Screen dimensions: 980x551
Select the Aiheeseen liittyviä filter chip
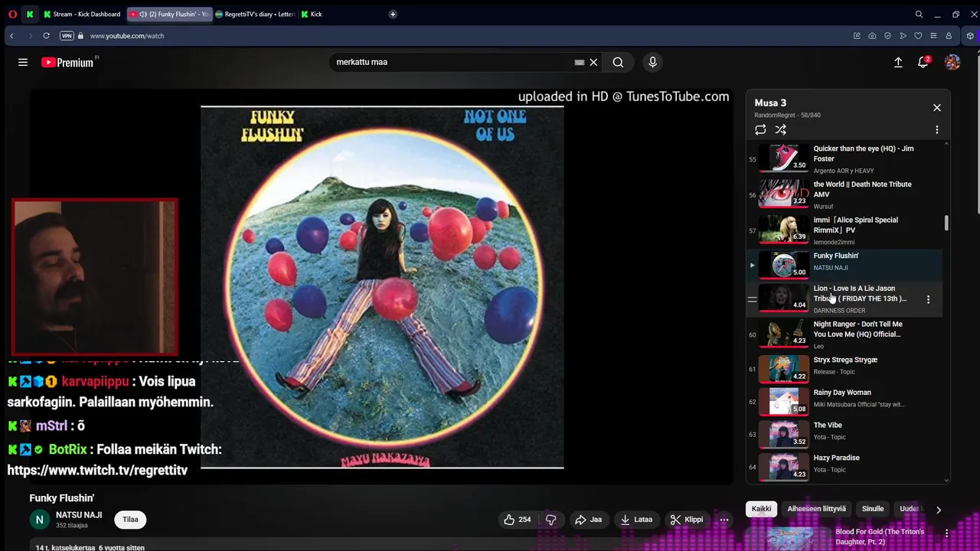coord(817,509)
